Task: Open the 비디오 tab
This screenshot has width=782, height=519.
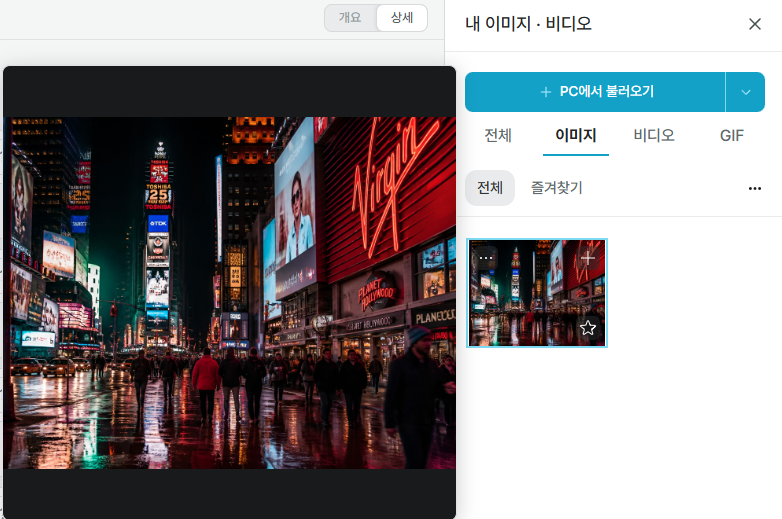Action: click(x=653, y=135)
